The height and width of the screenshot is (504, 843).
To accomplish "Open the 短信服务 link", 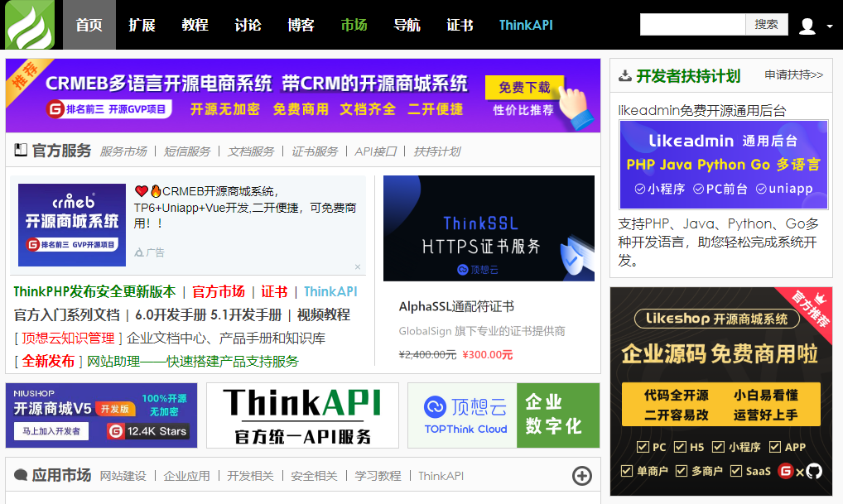I will coord(187,151).
